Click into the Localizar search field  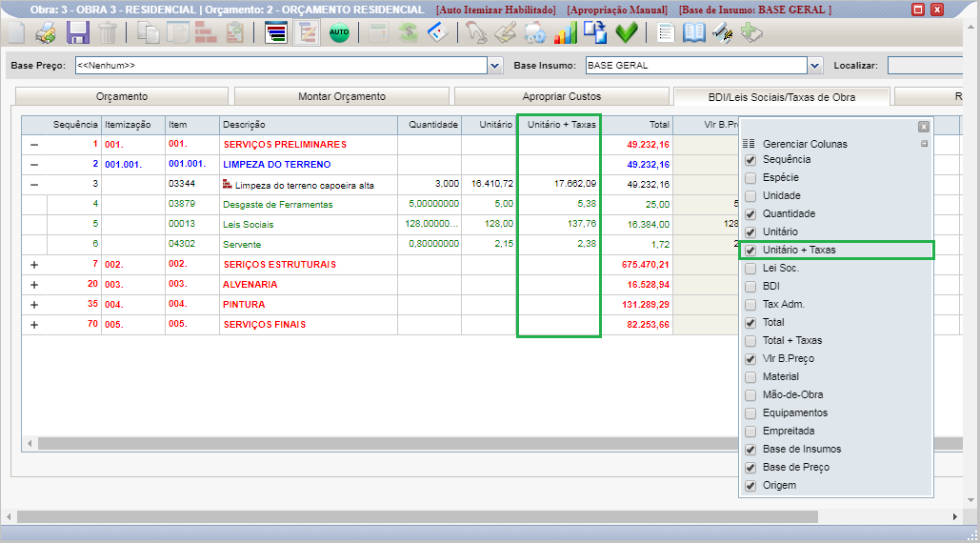pos(925,65)
